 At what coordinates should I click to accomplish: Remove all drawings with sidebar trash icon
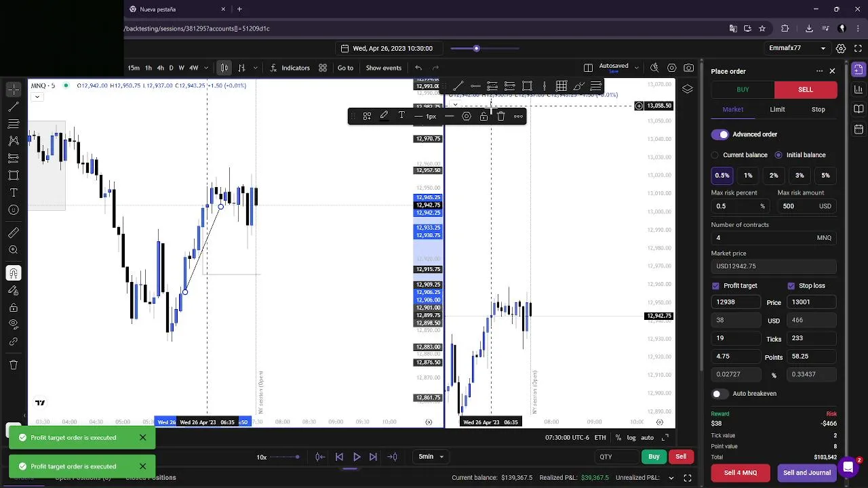(x=14, y=365)
